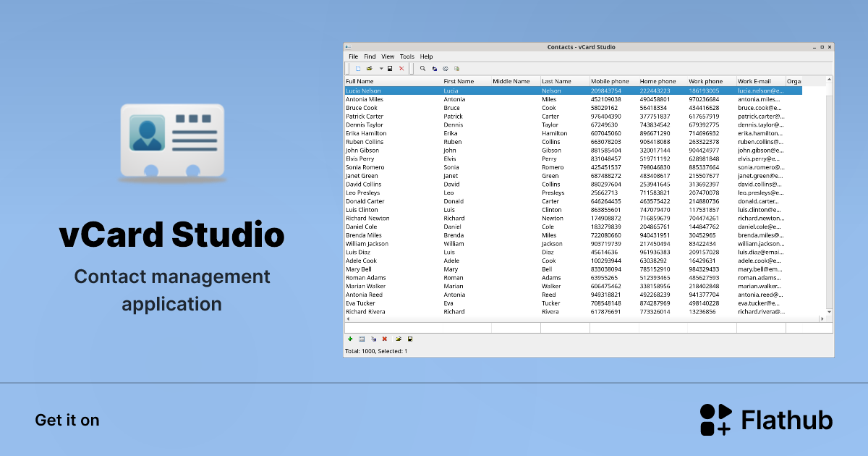Screen dimensions: 868x456
Task: Save the current contacts file
Action: (391, 68)
